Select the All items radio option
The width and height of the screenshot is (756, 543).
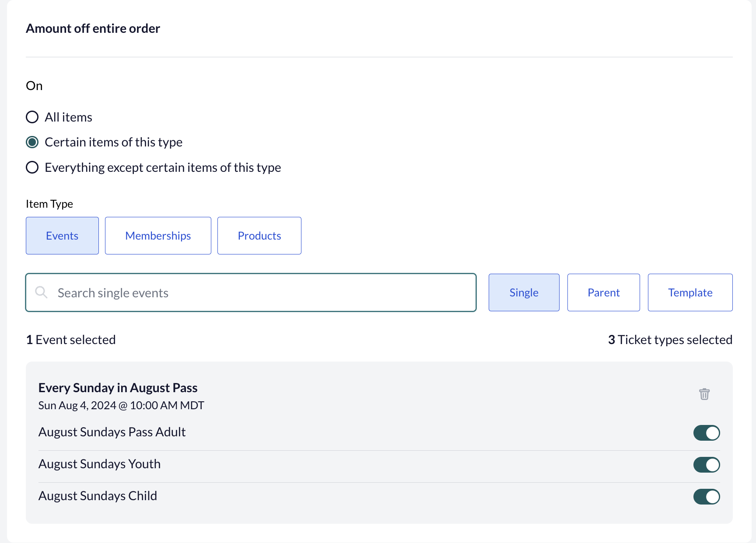[x=32, y=117]
